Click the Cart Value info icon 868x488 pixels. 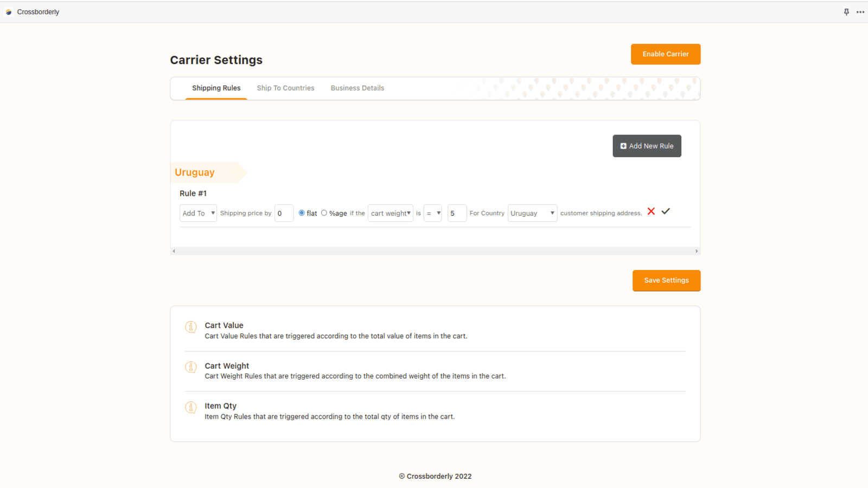[x=190, y=327]
